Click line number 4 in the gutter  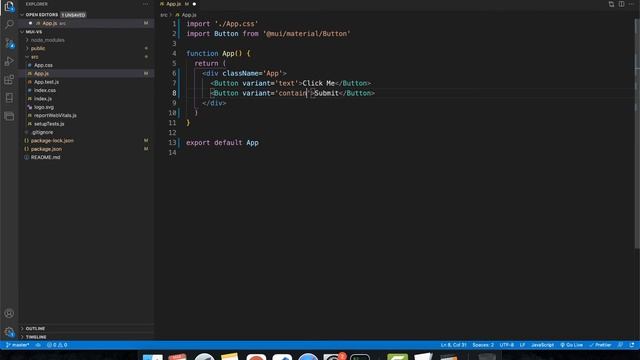click(x=174, y=53)
